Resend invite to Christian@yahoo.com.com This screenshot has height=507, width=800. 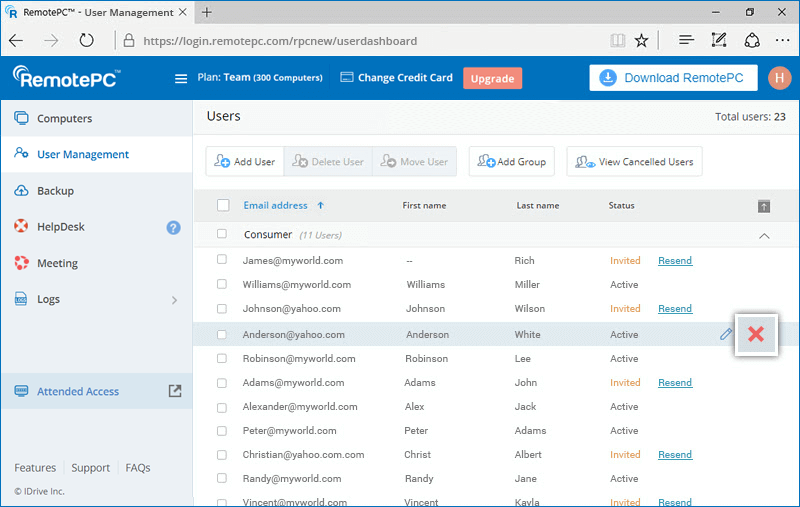(x=675, y=454)
